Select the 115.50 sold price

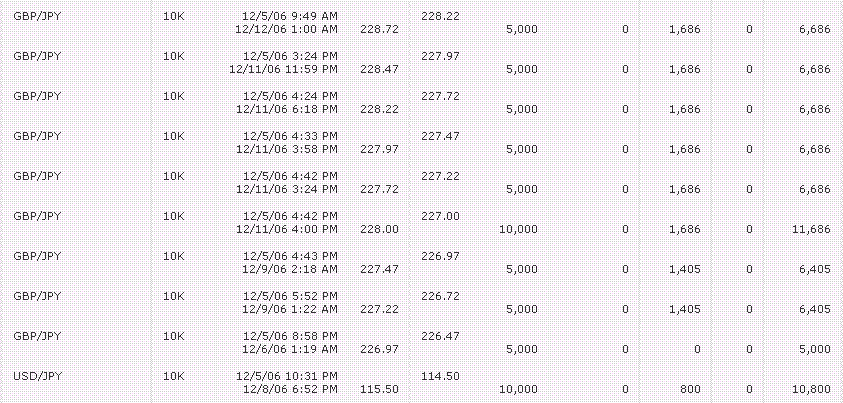(x=379, y=389)
